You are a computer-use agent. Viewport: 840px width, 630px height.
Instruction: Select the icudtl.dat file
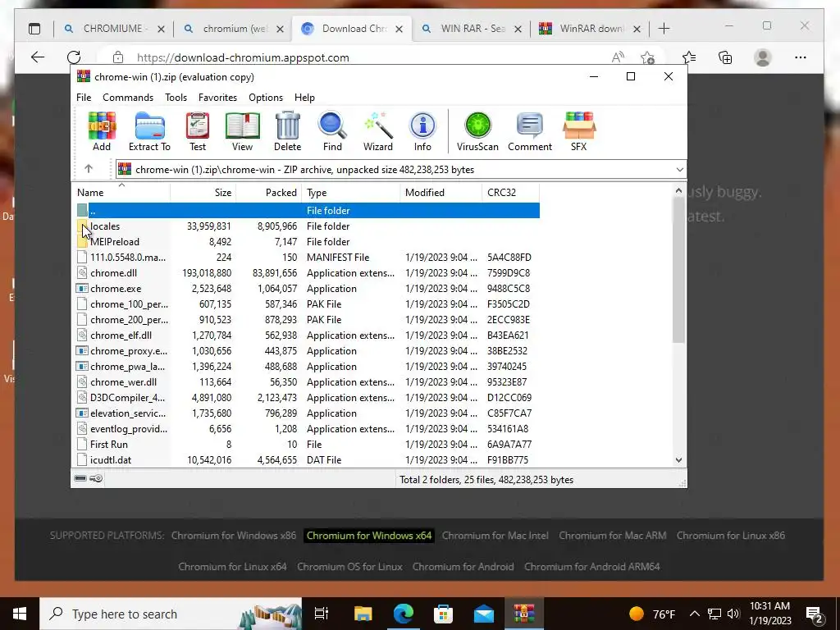pyautogui.click(x=306, y=459)
